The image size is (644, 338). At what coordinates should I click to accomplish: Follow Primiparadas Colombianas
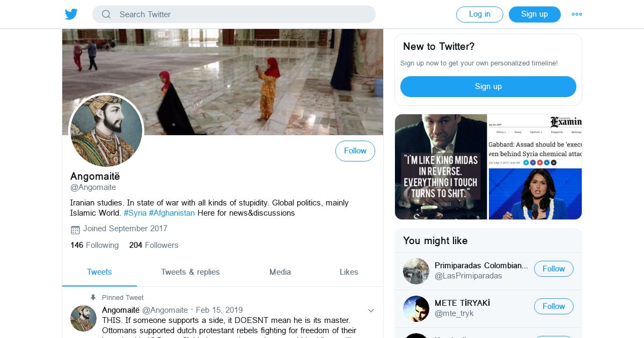[x=554, y=269]
